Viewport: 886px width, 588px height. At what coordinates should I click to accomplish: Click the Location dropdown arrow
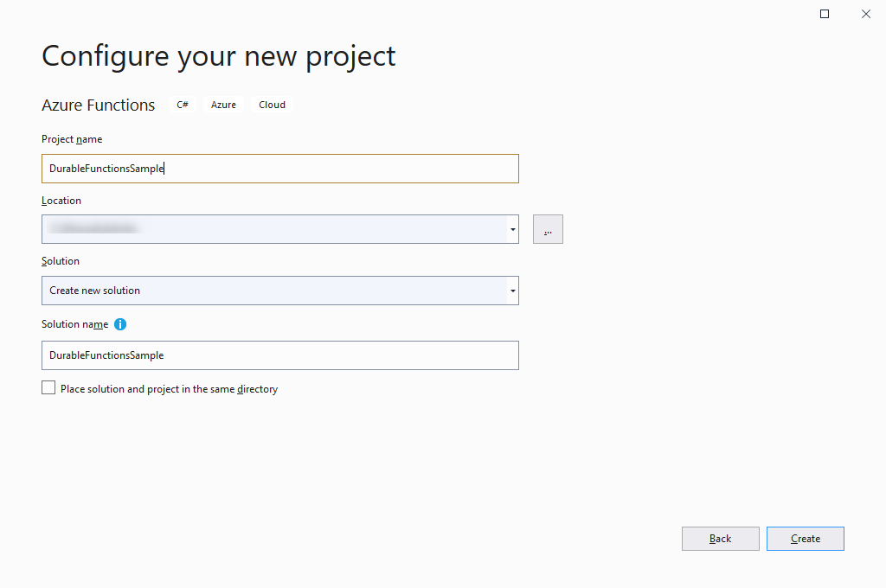tap(512, 229)
